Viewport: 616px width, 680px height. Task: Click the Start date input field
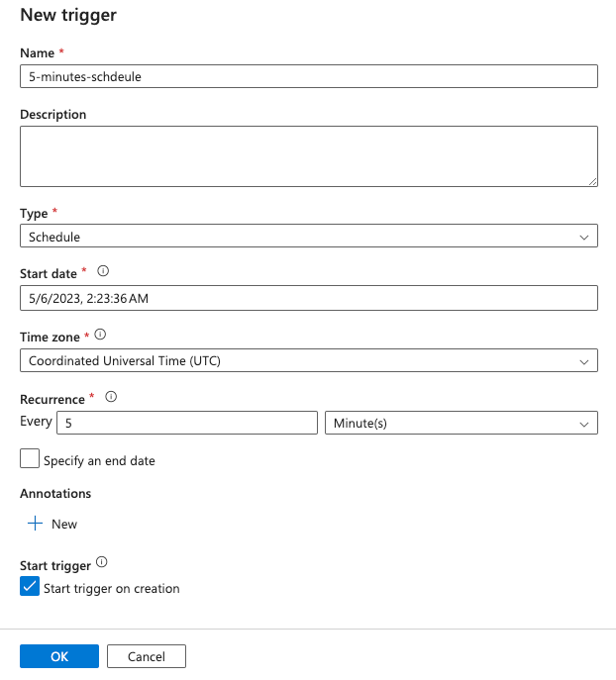(x=308, y=298)
